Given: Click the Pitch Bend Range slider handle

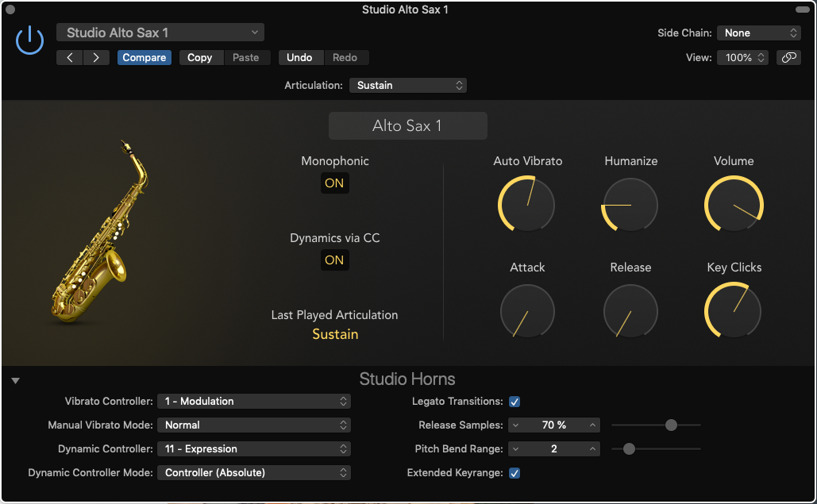Looking at the screenshot, I should point(629,448).
